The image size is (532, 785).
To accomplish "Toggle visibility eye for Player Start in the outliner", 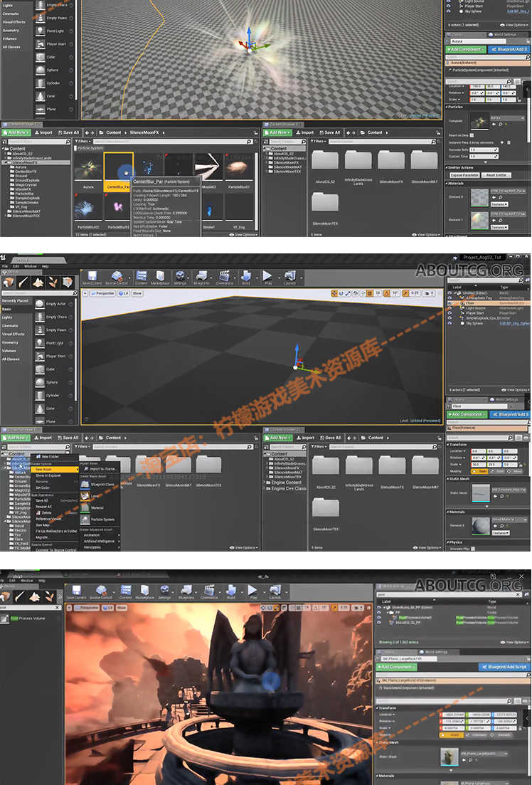I will click(x=449, y=313).
